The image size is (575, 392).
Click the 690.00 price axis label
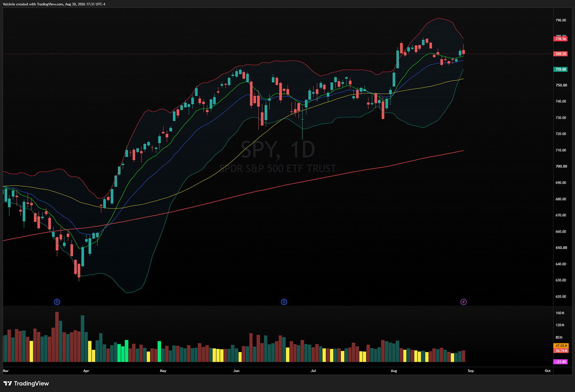click(x=561, y=183)
